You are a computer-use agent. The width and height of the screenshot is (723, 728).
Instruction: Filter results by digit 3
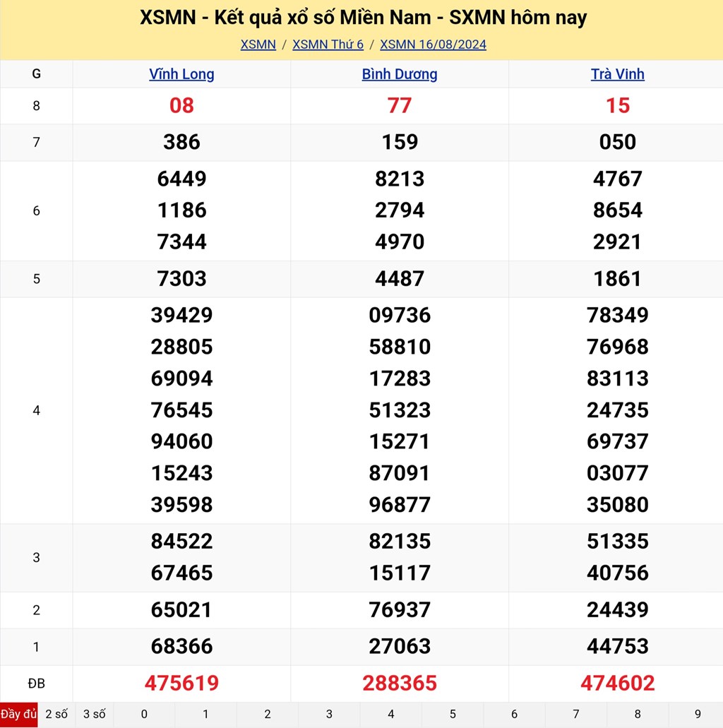(x=329, y=714)
